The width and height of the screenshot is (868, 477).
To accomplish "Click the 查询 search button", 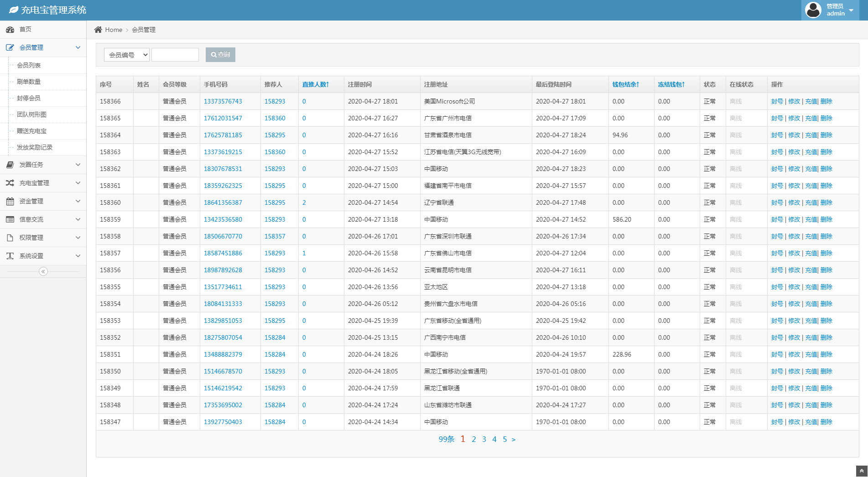I will pyautogui.click(x=220, y=55).
